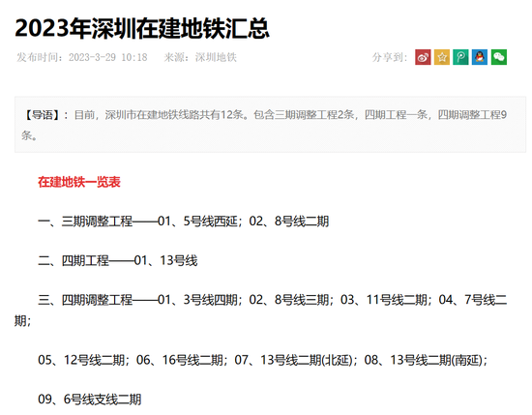This screenshot has width=532, height=415.
Task: Share via the green Tencent Weibo icon
Action: click(x=460, y=57)
